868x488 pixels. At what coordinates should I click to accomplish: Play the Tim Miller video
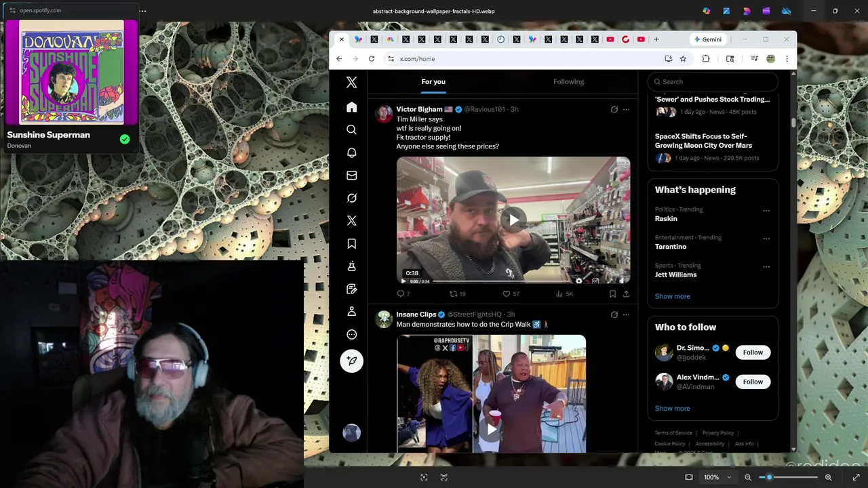tap(513, 220)
